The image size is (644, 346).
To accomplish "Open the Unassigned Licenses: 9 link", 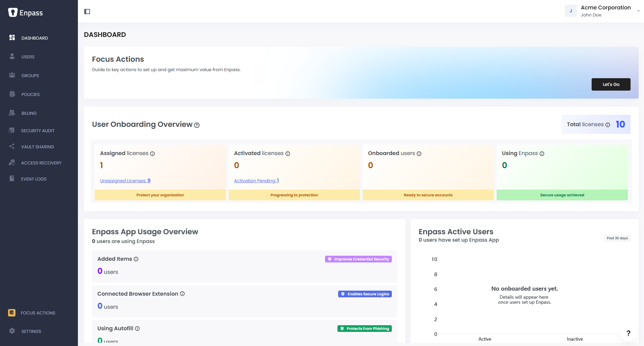I will [125, 181].
